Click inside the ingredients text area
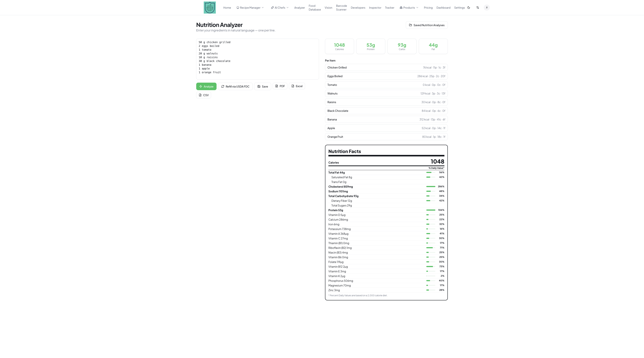Screen dimensions: 644x358 257,59
